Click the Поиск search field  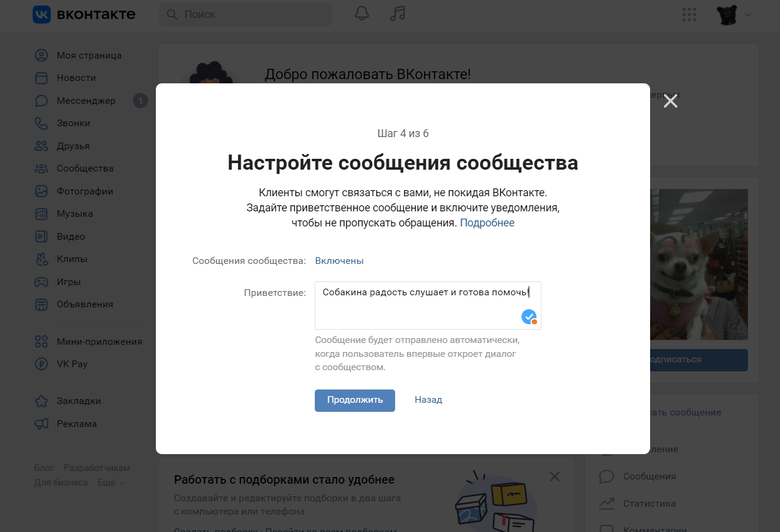pyautogui.click(x=245, y=14)
